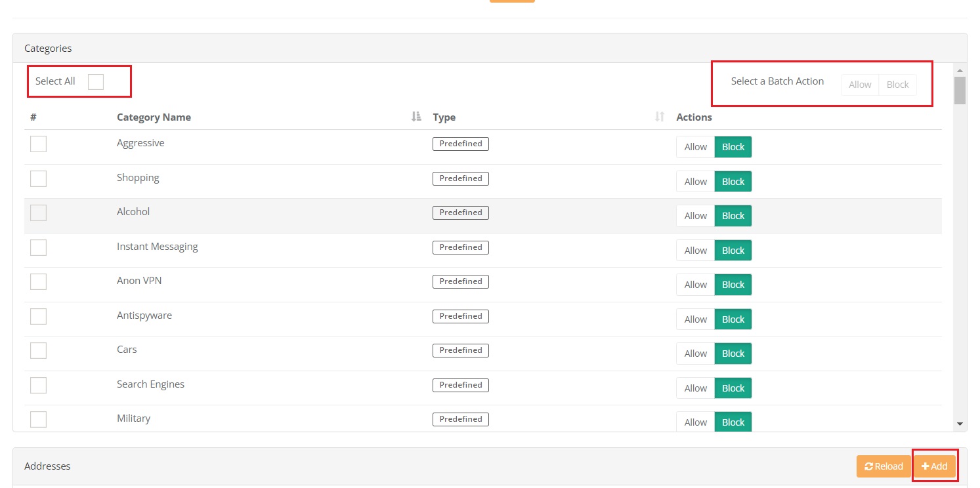Viewport: 980px width, 488px height.
Task: Mark the Anon VPN row checkbox
Action: [x=39, y=281]
